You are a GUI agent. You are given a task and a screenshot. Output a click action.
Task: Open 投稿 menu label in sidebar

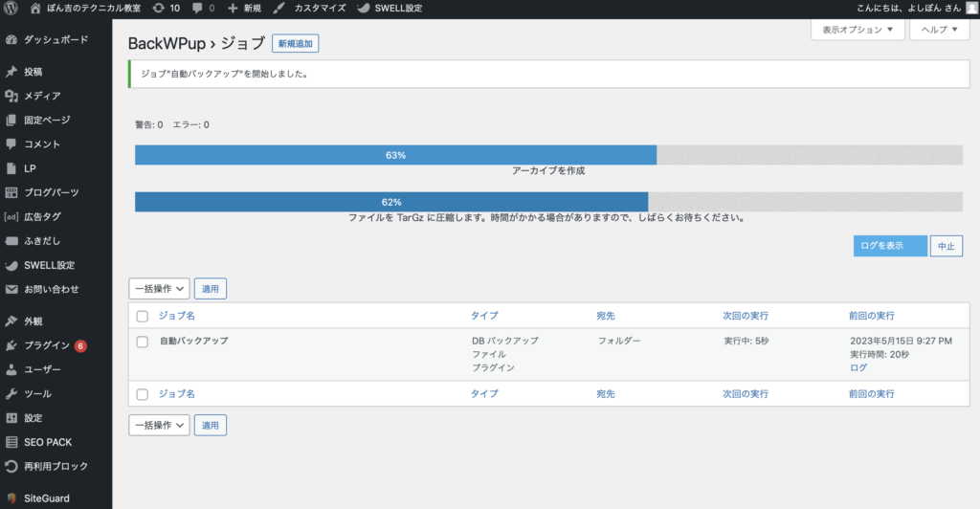[33, 72]
